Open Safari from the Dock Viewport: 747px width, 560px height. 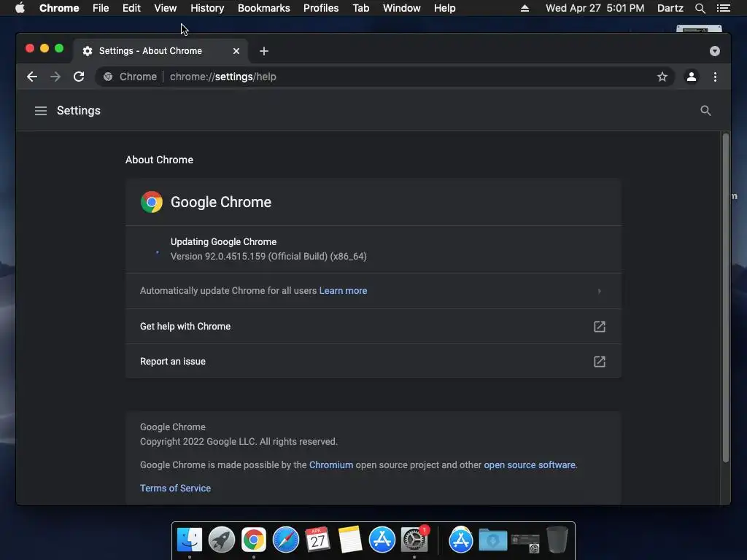[x=286, y=540]
